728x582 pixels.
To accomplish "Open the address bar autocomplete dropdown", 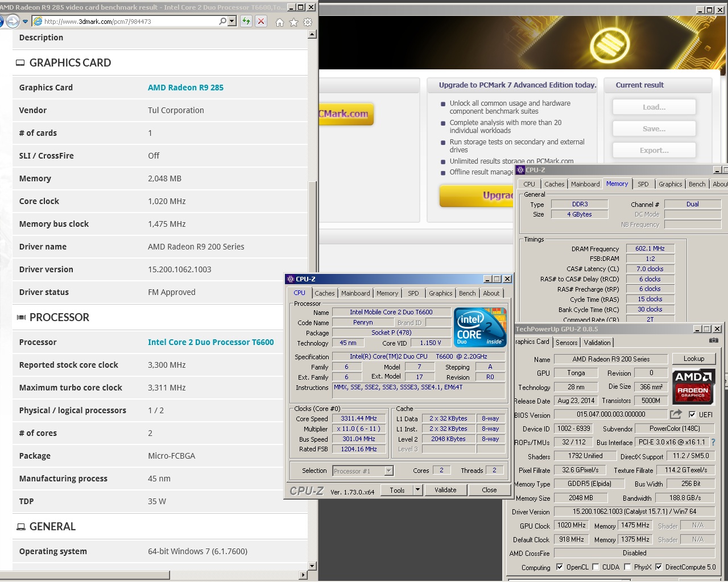I will (231, 22).
